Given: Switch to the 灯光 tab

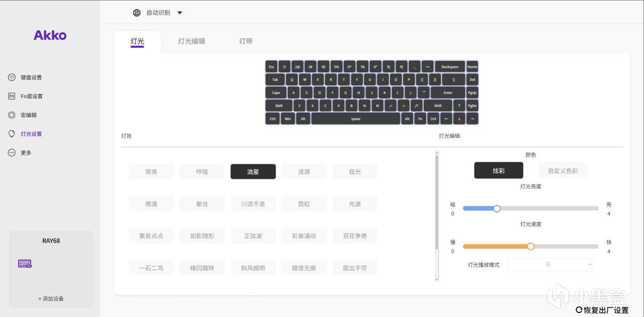Looking at the screenshot, I should 137,42.
